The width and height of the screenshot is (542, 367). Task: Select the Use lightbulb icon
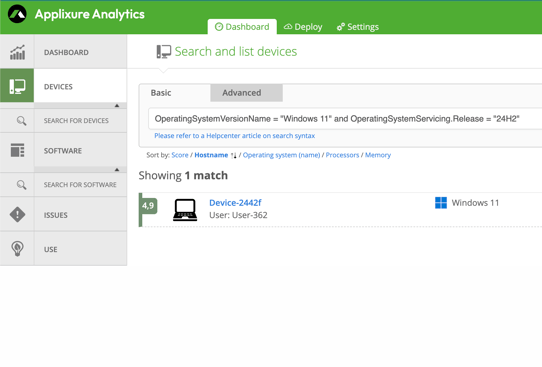[17, 248]
